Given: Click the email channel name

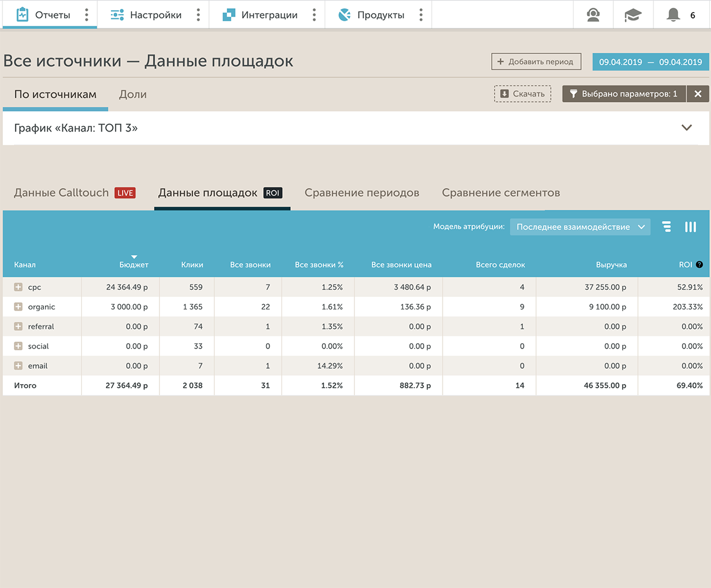Looking at the screenshot, I should (x=38, y=366).
